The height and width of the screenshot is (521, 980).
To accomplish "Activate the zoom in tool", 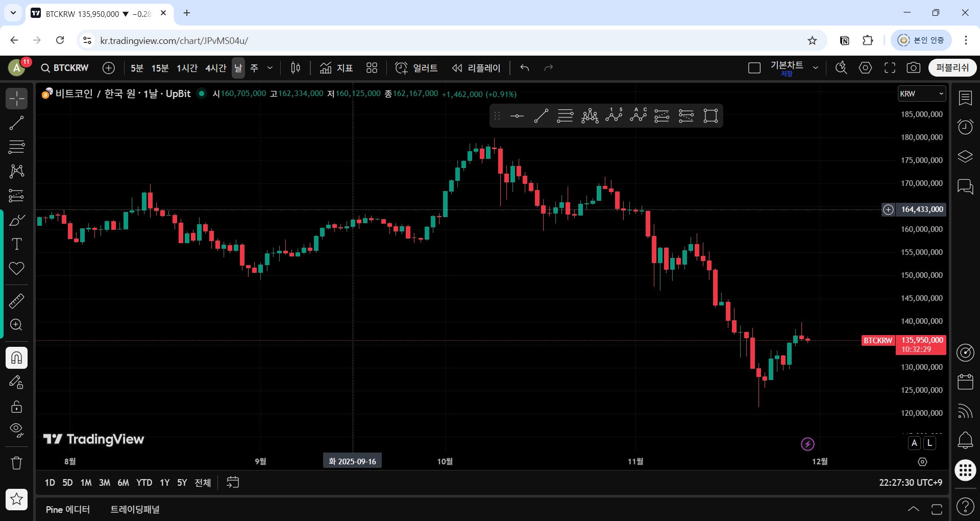I will tap(17, 325).
